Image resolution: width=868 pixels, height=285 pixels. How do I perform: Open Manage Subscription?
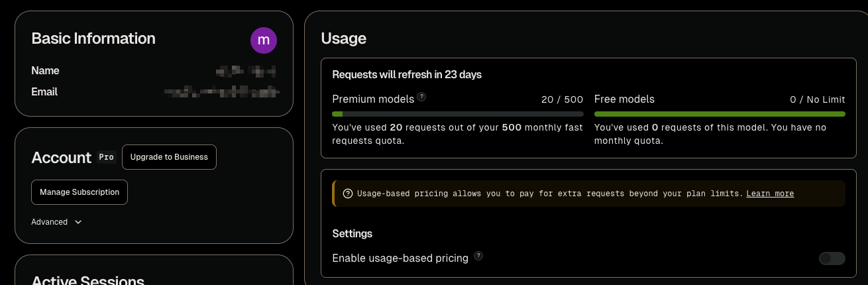pyautogui.click(x=80, y=192)
